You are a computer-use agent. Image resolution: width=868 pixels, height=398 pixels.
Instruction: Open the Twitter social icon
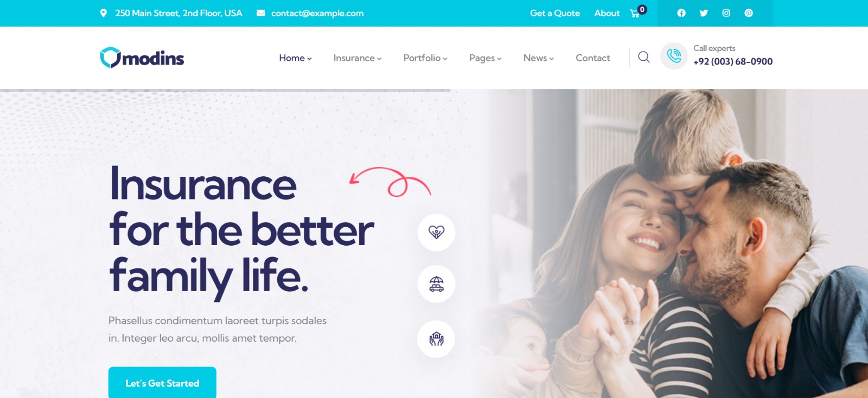(704, 13)
